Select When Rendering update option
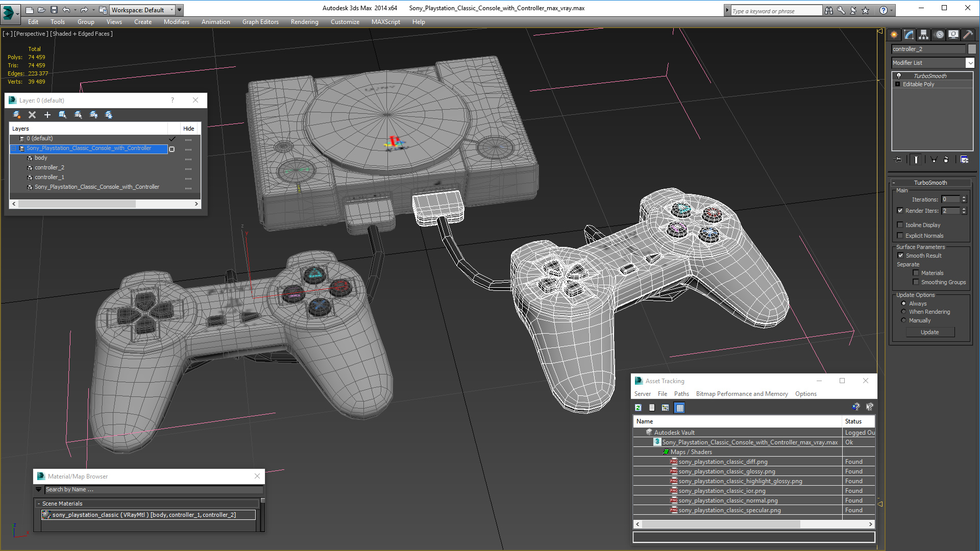 click(x=903, y=311)
